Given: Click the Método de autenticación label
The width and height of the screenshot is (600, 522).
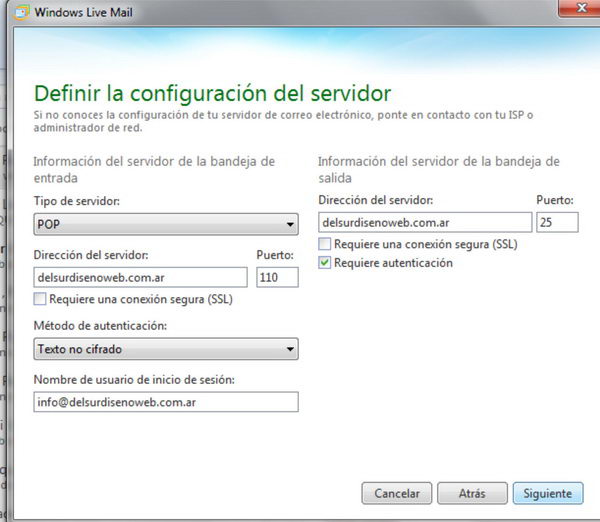Looking at the screenshot, I should [100, 326].
